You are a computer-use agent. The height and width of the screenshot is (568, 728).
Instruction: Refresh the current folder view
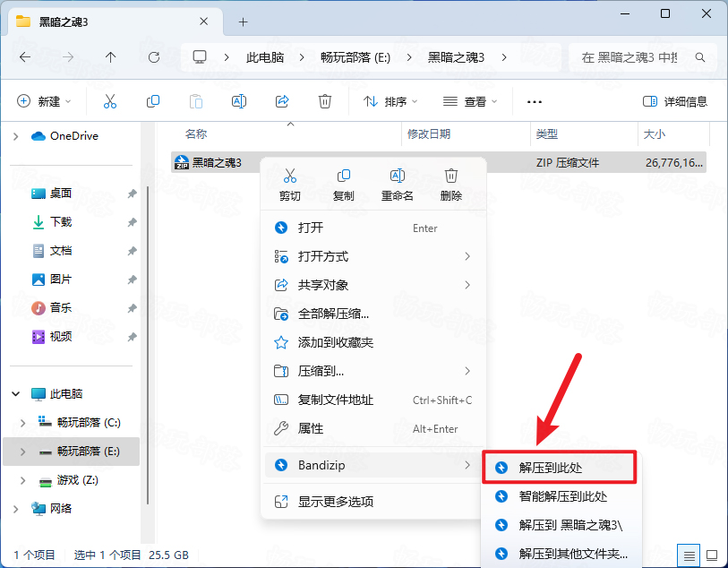[x=154, y=57]
